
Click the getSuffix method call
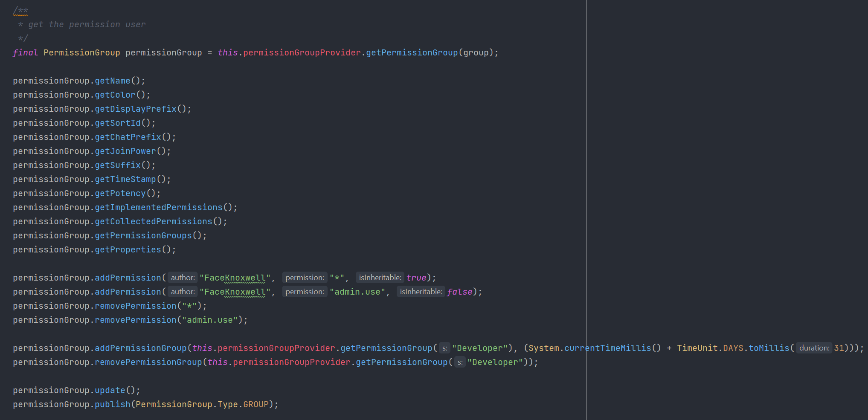click(x=118, y=165)
